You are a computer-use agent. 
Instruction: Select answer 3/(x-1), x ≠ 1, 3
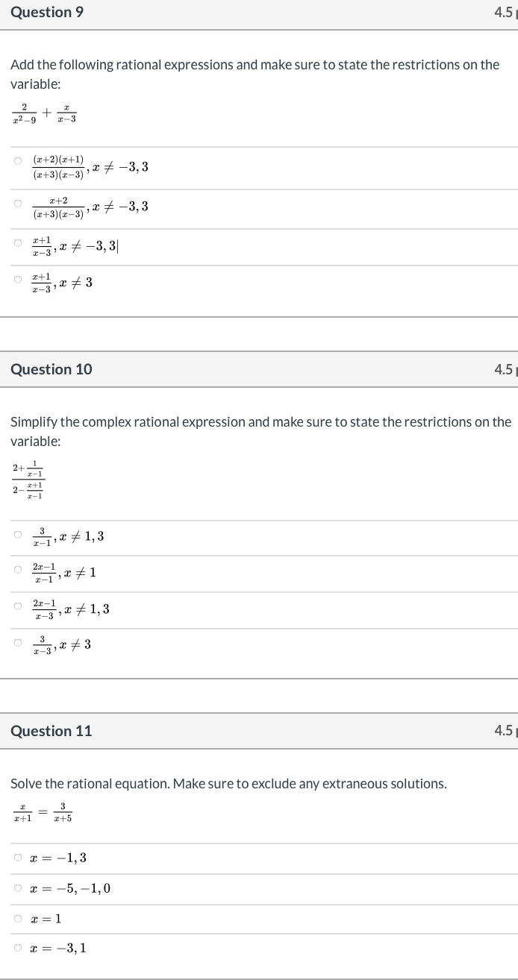point(17,535)
